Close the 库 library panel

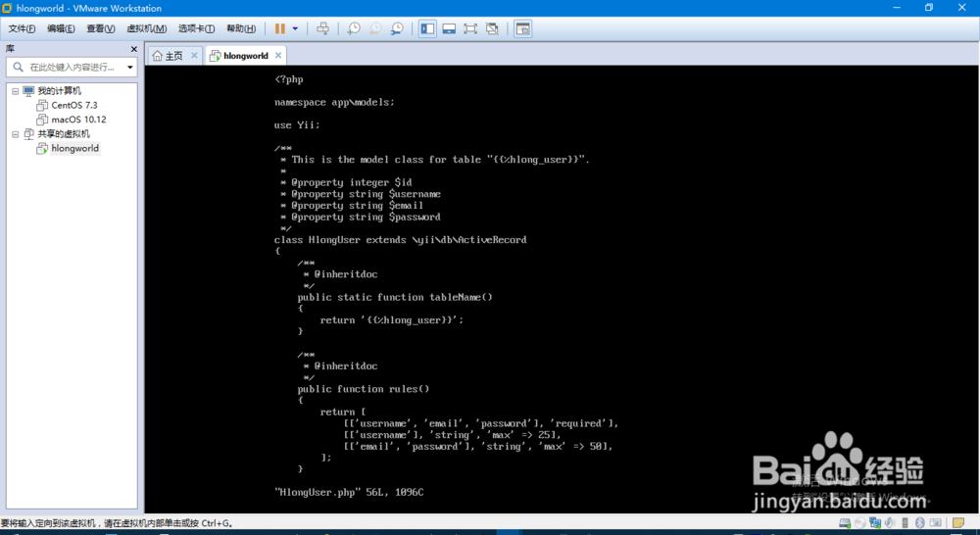(133, 49)
